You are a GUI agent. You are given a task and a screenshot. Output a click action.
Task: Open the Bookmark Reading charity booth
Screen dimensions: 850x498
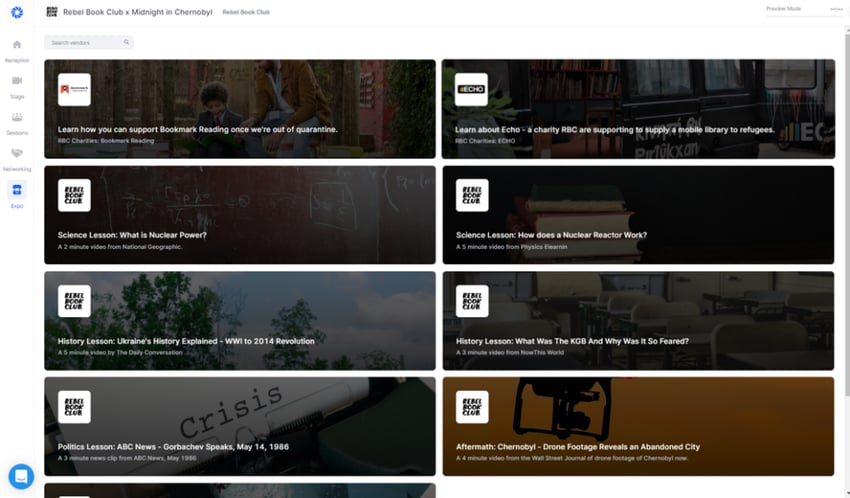click(240, 109)
